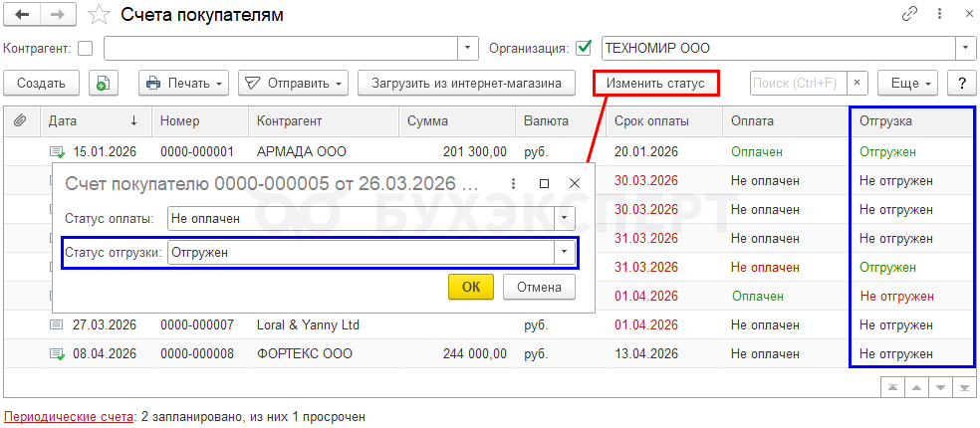980x428 pixels.
Task: Click the Отмена button
Action: pyautogui.click(x=539, y=287)
